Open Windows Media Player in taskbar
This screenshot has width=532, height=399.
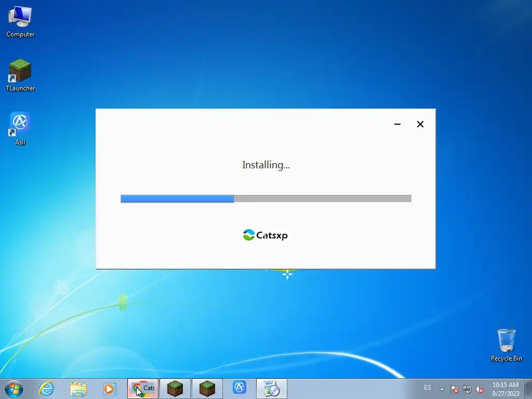pyautogui.click(x=110, y=389)
